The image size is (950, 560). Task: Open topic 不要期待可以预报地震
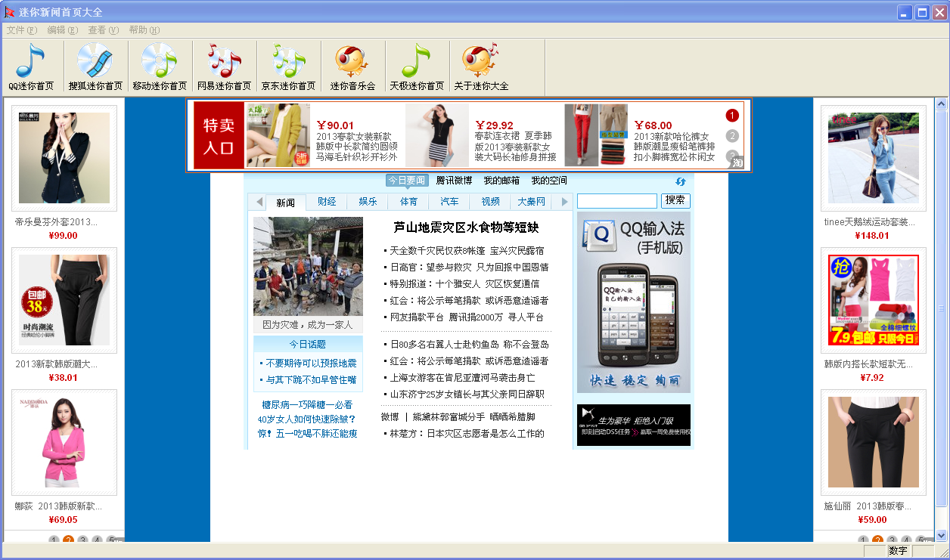pos(311,363)
